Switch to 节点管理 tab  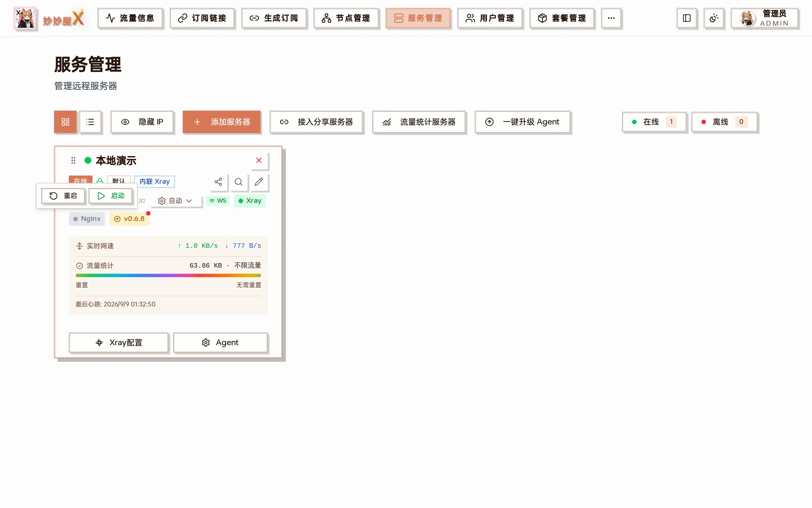pos(346,18)
